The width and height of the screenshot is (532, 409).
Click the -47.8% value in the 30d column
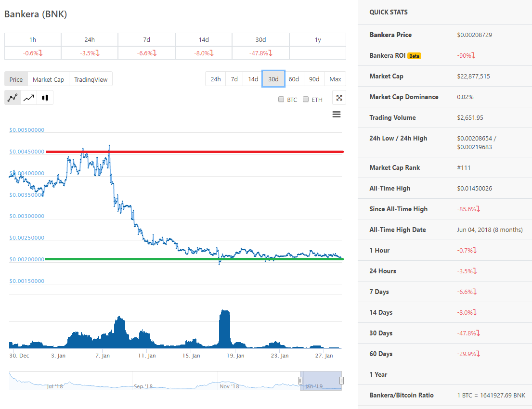click(x=260, y=53)
